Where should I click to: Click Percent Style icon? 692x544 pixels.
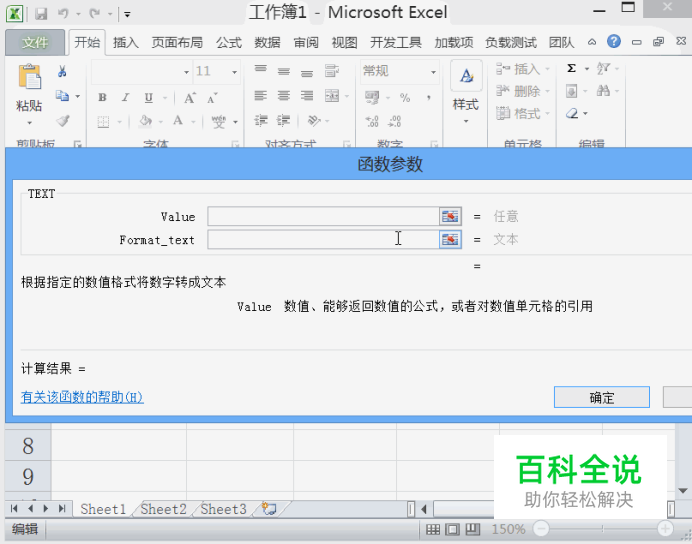point(405,98)
